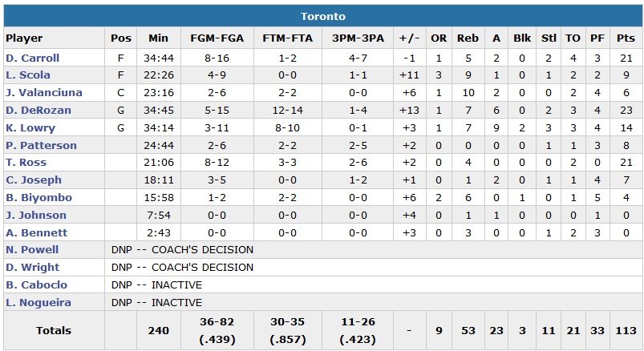Image resolution: width=644 pixels, height=351 pixels.
Task: Click the Totals row label
Action: point(53,330)
